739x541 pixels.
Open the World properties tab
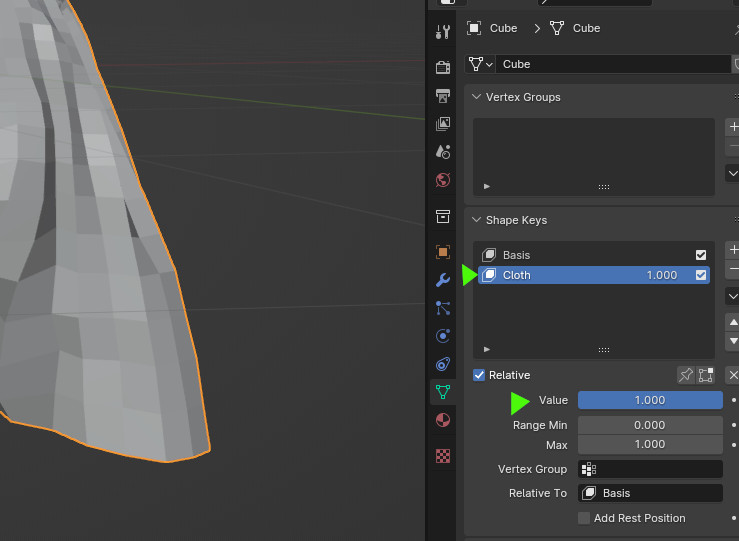(443, 180)
